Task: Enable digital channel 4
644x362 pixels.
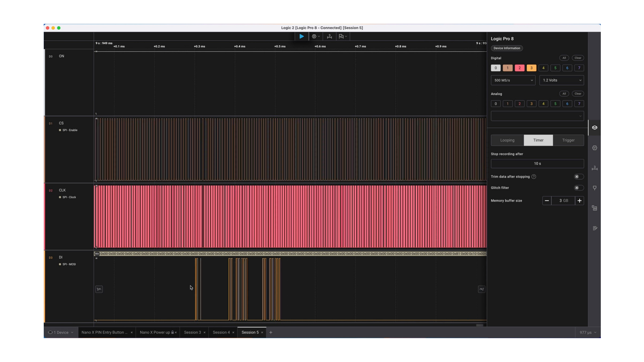Action: coord(543,68)
